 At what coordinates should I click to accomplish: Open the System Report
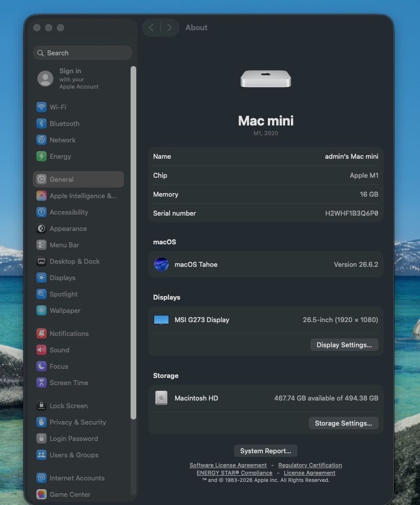click(265, 451)
